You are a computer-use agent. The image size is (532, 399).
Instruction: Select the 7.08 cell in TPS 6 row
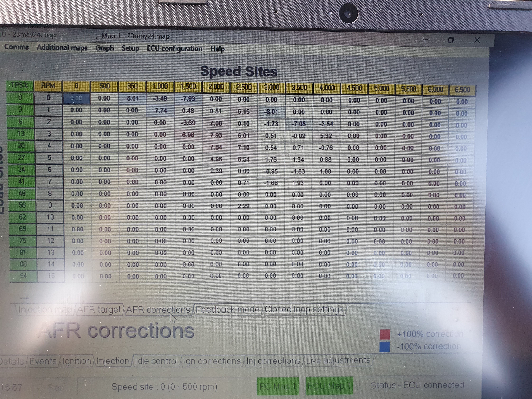coord(216,123)
